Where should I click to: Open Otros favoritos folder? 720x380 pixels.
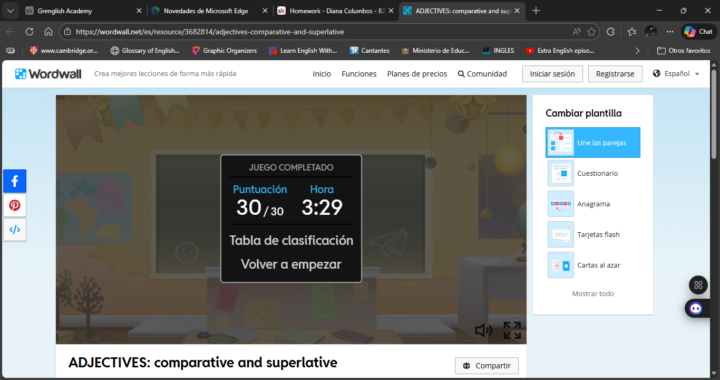click(683, 50)
